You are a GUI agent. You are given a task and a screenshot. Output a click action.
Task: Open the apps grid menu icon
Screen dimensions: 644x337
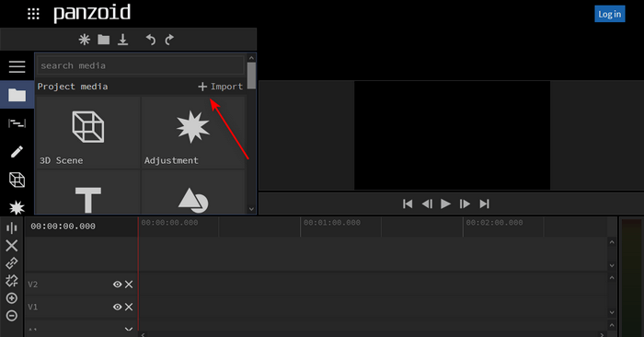[33, 14]
